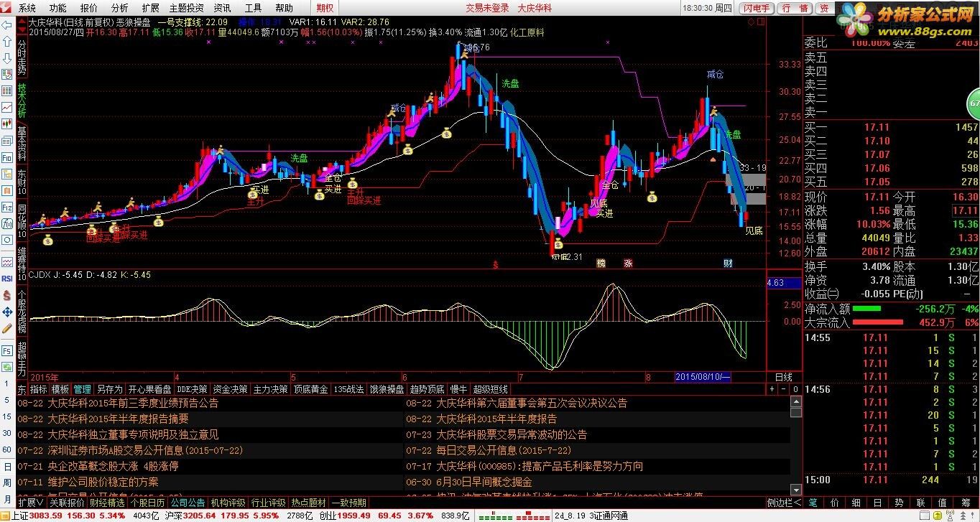Expand the 扩展 dropdown at bottom
Screen dimensions: 980x522
click(x=31, y=503)
